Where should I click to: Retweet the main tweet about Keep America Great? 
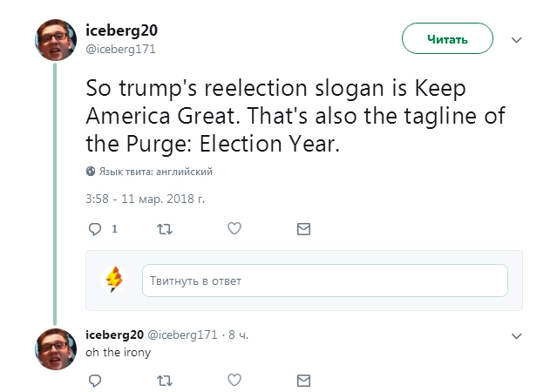click(x=164, y=229)
